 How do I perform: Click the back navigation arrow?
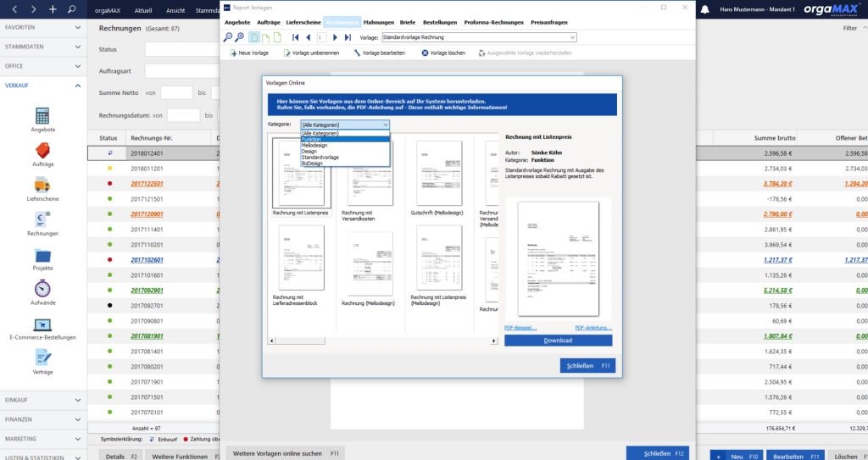[15, 9]
